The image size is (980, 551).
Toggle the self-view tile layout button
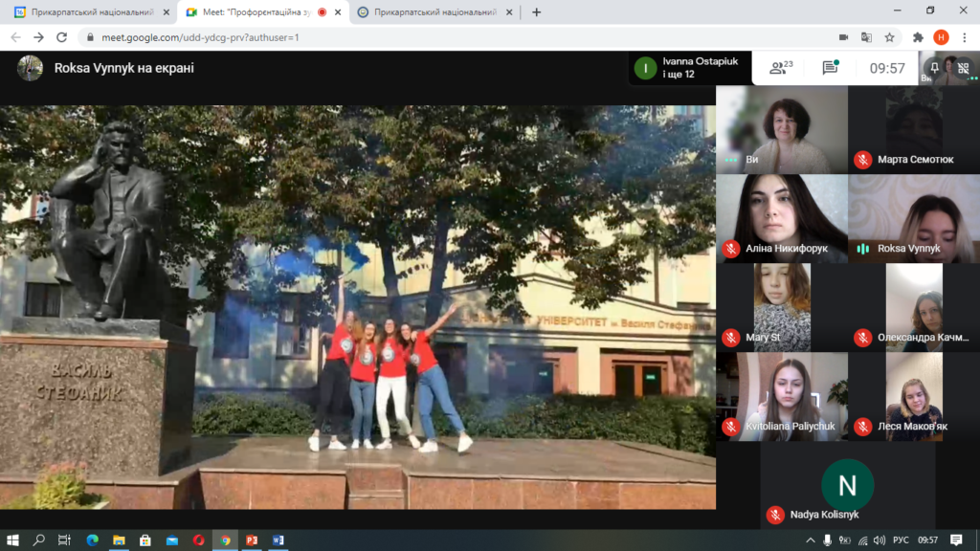click(x=963, y=68)
